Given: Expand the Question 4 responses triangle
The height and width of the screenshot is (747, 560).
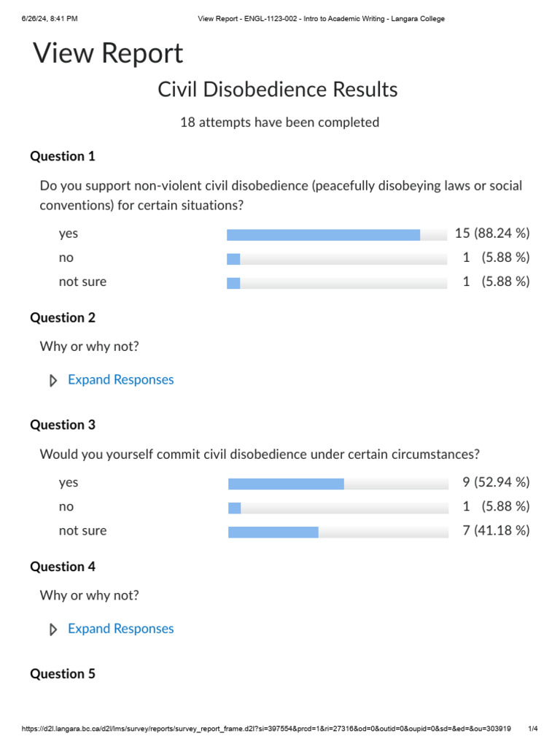Looking at the screenshot, I should pos(53,630).
